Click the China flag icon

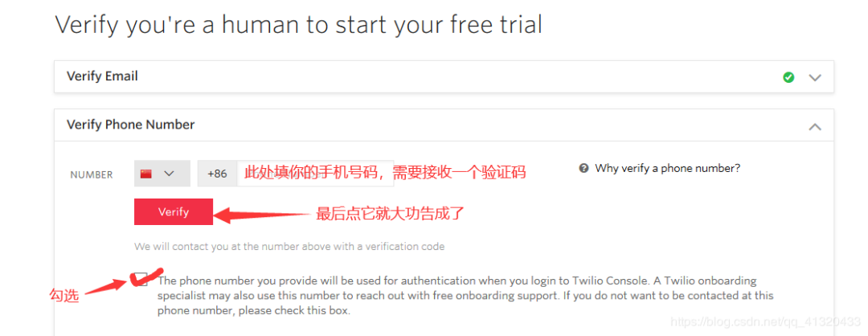coord(146,174)
